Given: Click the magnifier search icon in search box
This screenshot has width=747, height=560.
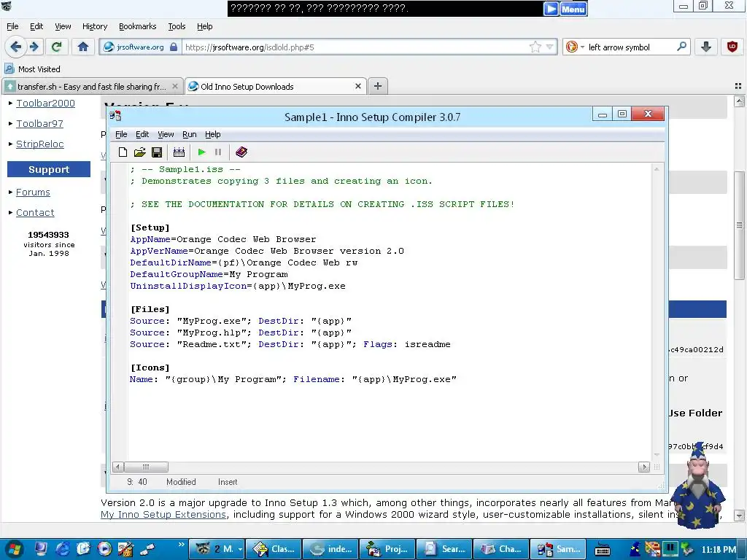Looking at the screenshot, I should (682, 47).
